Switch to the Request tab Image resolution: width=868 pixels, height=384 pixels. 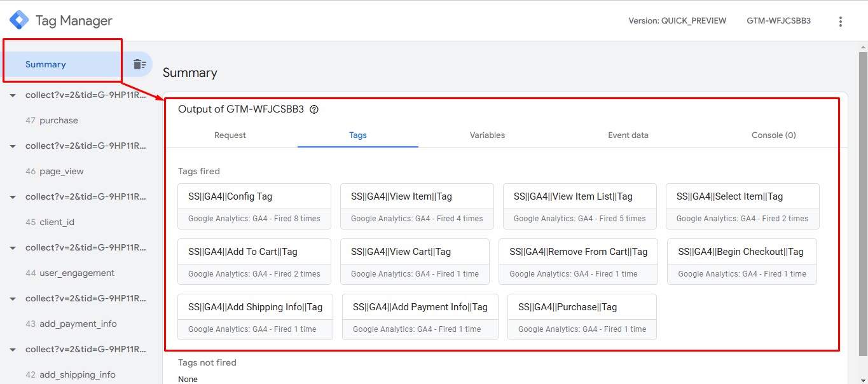pos(230,135)
